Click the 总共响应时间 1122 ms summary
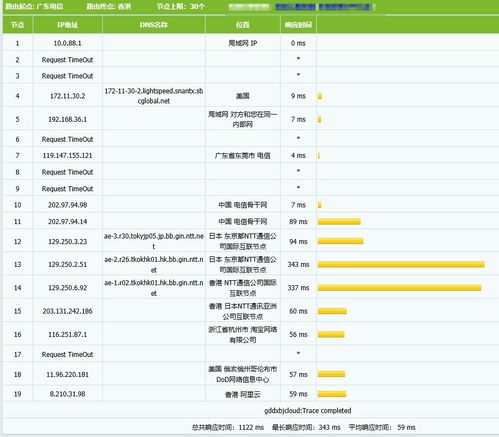 point(228,427)
